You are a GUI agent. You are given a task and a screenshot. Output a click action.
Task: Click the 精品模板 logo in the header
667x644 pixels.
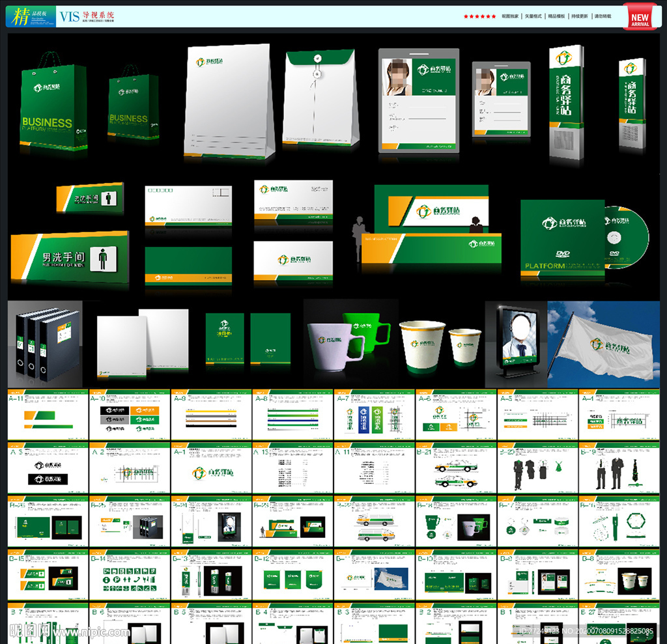pos(29,16)
